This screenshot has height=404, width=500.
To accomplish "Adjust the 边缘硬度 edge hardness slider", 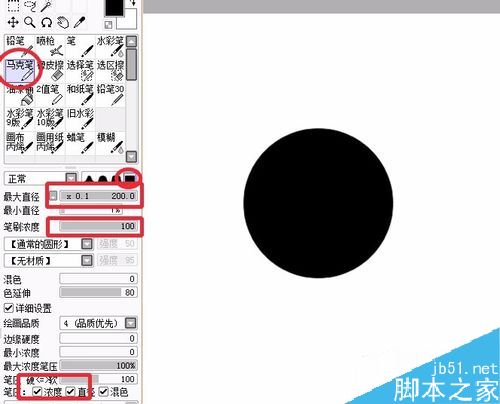I will 98,338.
